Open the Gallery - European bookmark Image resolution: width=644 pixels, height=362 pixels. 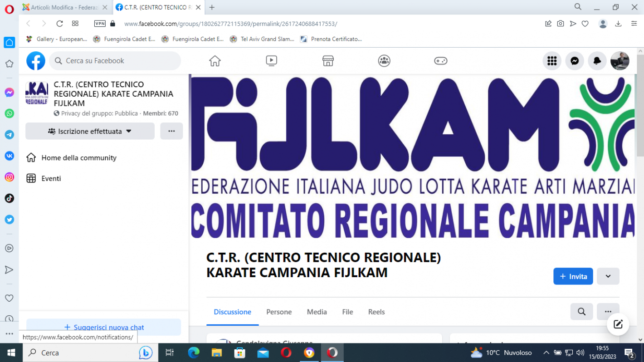coord(57,39)
